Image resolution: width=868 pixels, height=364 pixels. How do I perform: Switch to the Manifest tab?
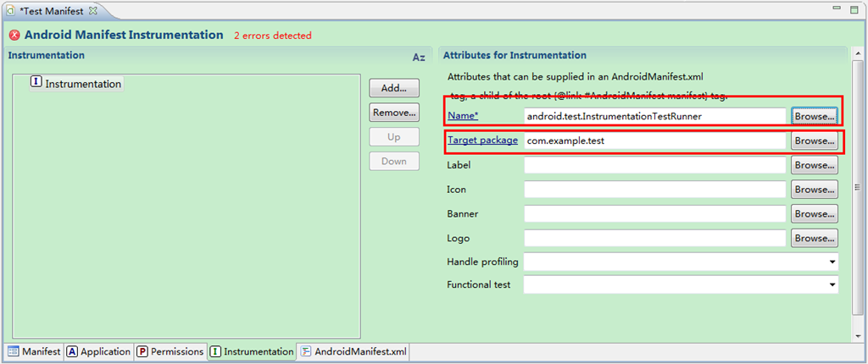pos(34,351)
